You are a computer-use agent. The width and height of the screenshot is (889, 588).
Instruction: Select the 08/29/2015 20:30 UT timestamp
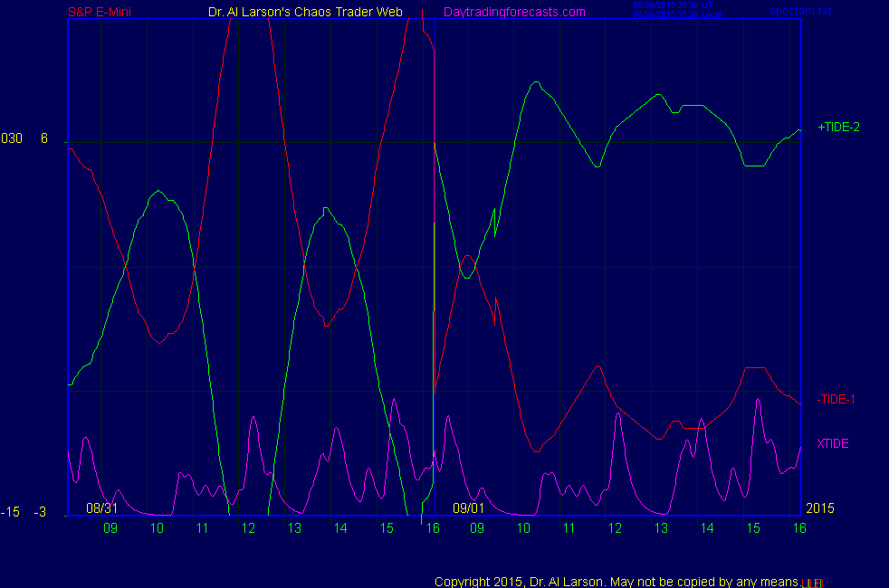673,5
